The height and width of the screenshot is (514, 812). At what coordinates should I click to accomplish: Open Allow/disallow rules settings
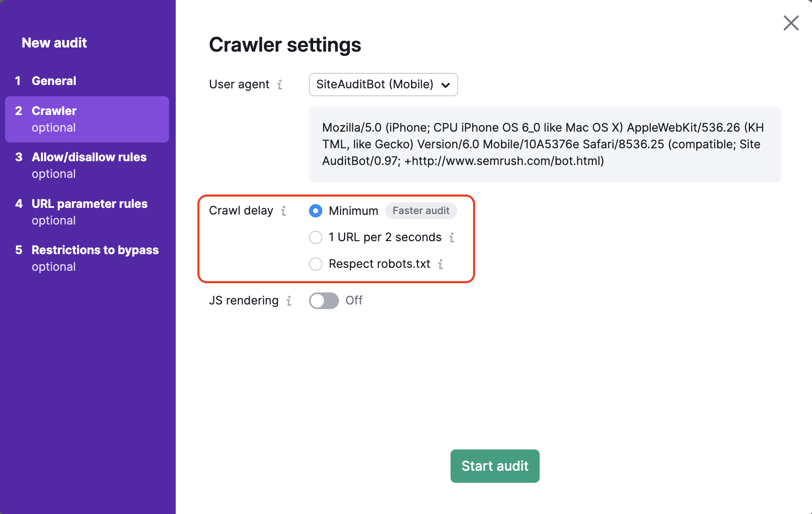pyautogui.click(x=89, y=157)
